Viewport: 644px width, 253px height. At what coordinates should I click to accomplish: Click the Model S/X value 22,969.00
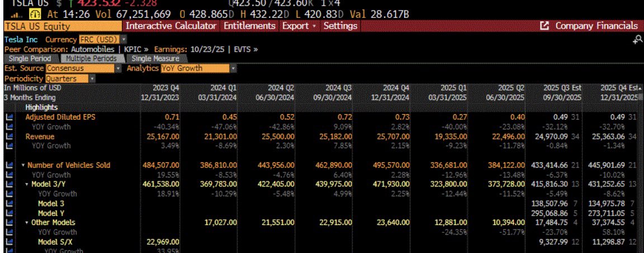163,242
